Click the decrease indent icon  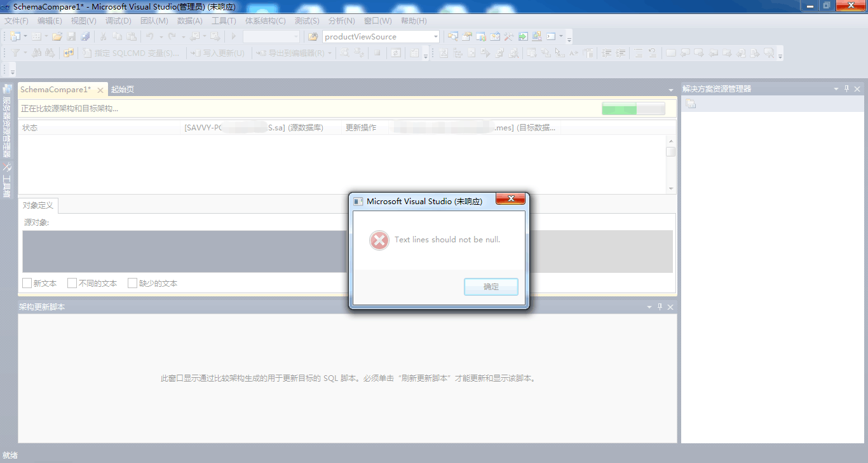pos(606,53)
